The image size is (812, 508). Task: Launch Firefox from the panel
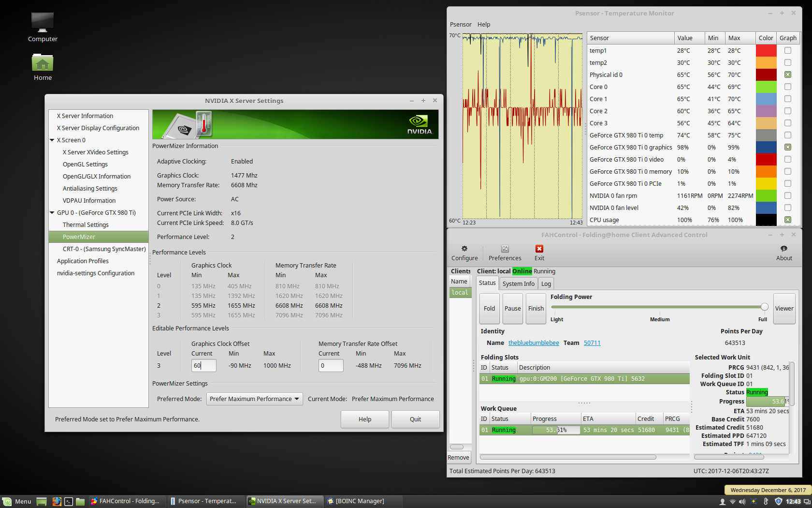(57, 501)
